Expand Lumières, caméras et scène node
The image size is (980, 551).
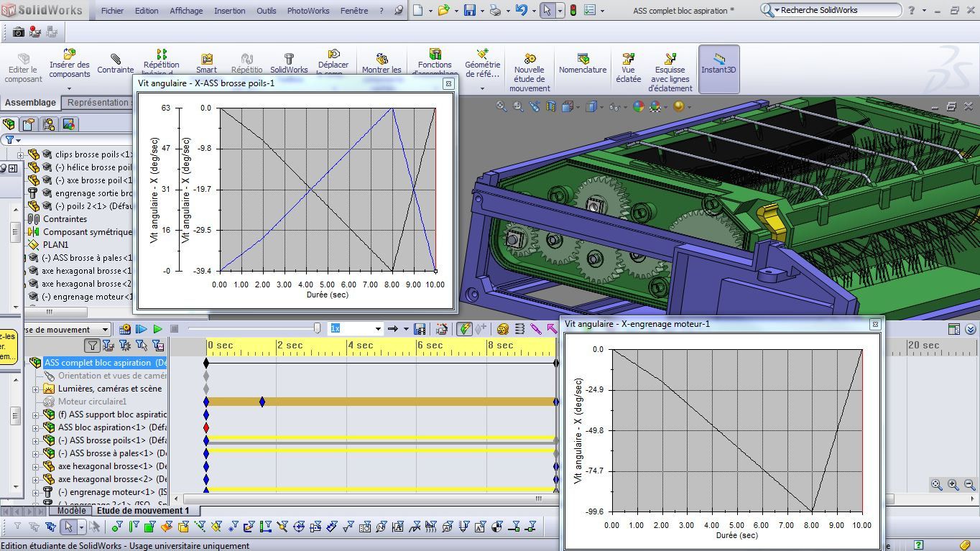click(36, 389)
